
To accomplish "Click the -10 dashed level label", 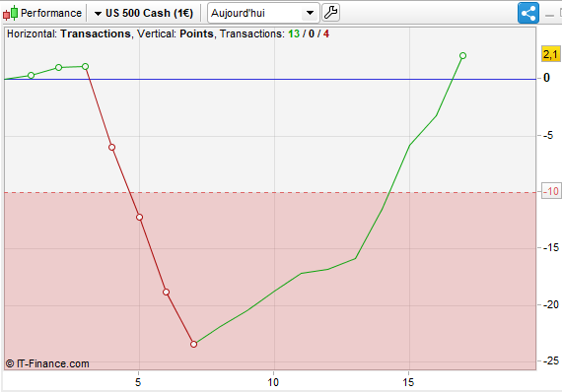I will [551, 191].
